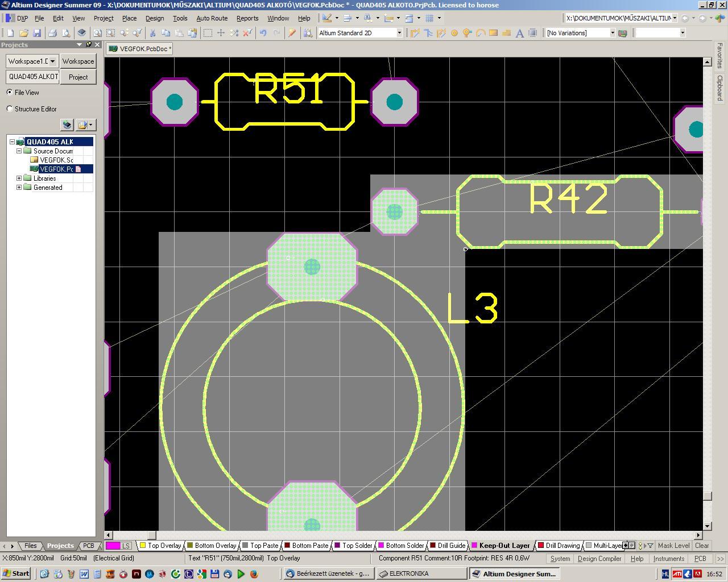Screen dimensions: 728x582
Task: Click the magenta LS layer set swatch
Action: click(113, 546)
